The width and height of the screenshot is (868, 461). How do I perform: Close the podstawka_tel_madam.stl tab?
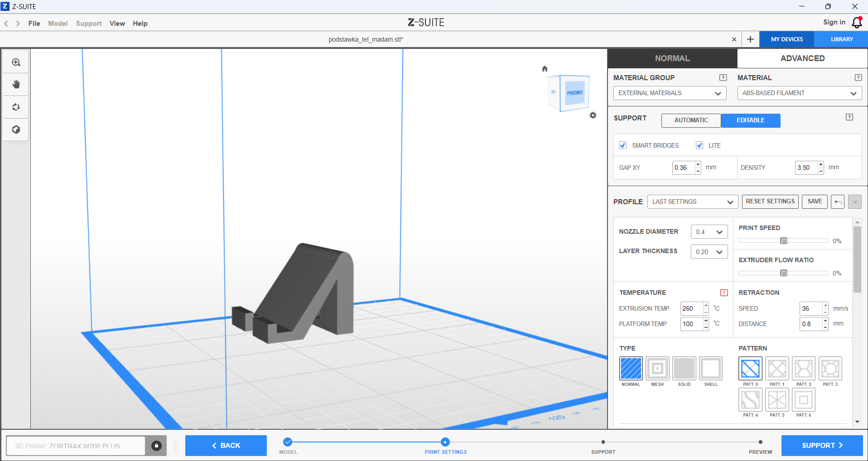pos(734,39)
